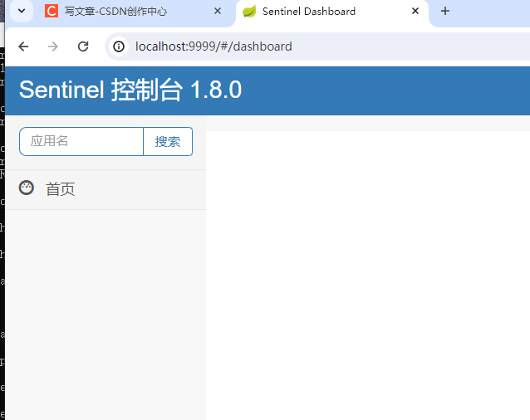This screenshot has height=420, width=530.
Task: Reload the current page
Action: tap(83, 46)
